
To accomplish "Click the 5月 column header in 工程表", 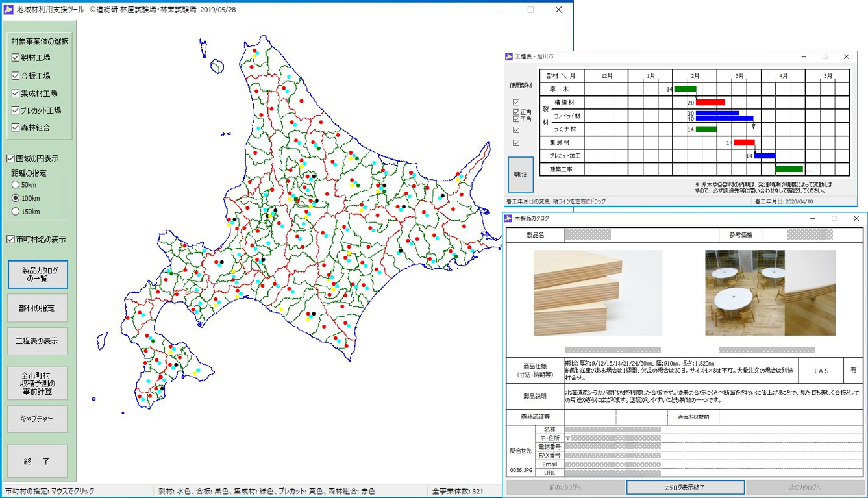I will [x=827, y=76].
